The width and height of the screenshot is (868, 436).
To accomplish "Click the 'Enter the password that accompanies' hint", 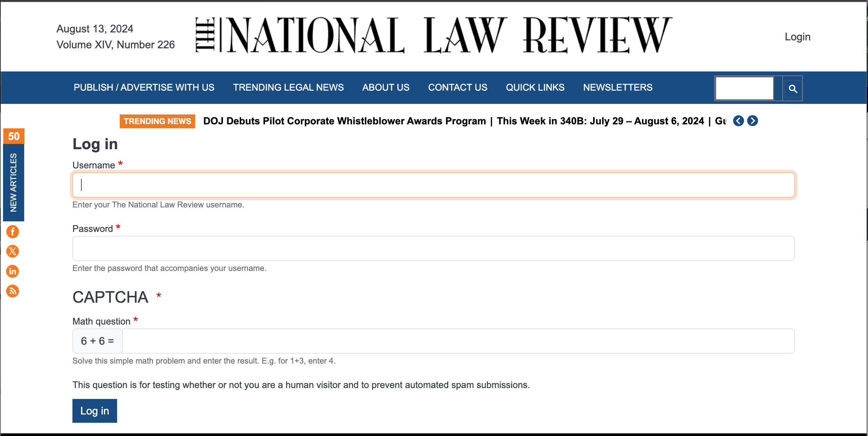I will [x=169, y=268].
